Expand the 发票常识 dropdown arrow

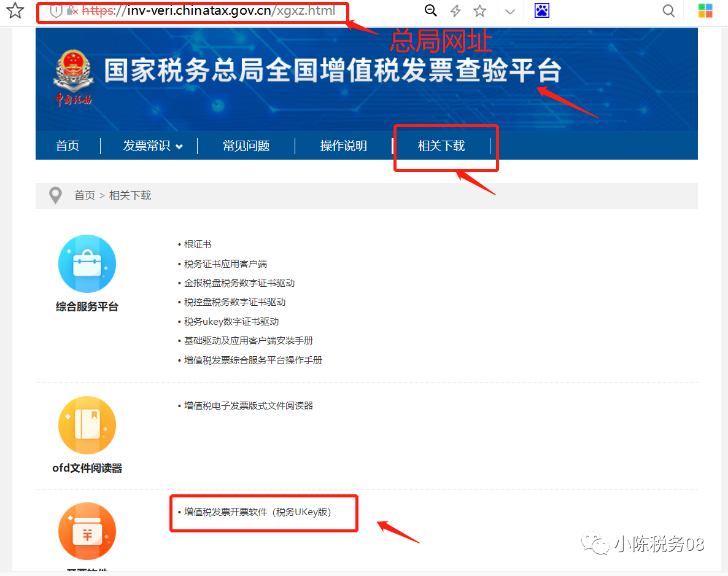coord(179,147)
